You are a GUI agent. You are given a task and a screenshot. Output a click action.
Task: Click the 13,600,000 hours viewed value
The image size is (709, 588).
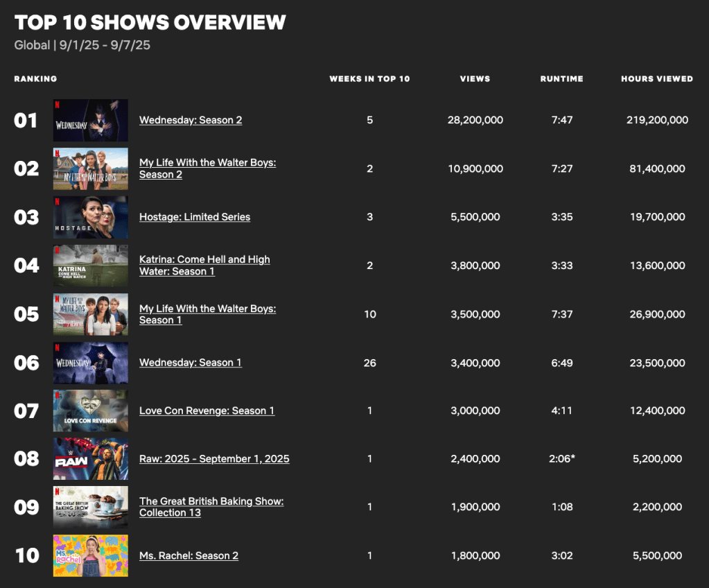[657, 266]
